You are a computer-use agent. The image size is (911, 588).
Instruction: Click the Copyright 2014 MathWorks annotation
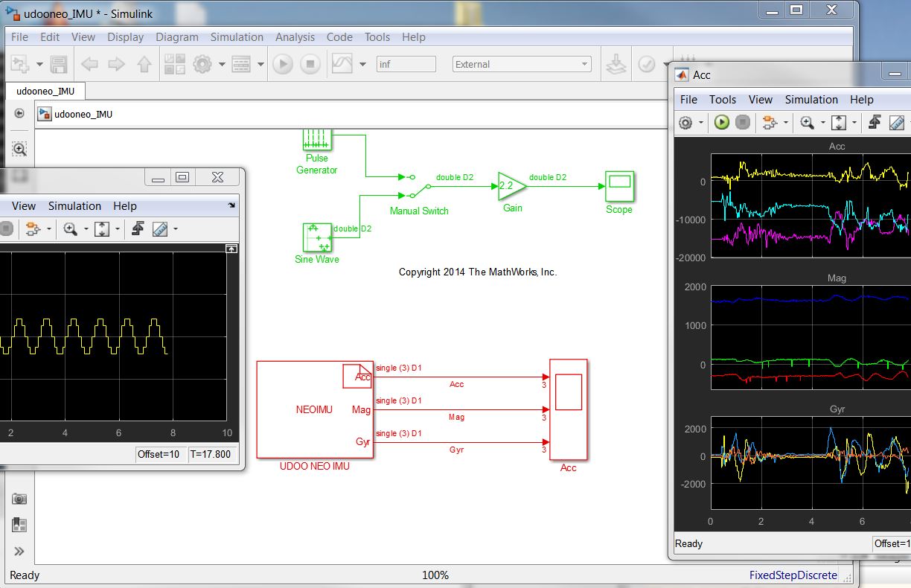click(x=478, y=272)
